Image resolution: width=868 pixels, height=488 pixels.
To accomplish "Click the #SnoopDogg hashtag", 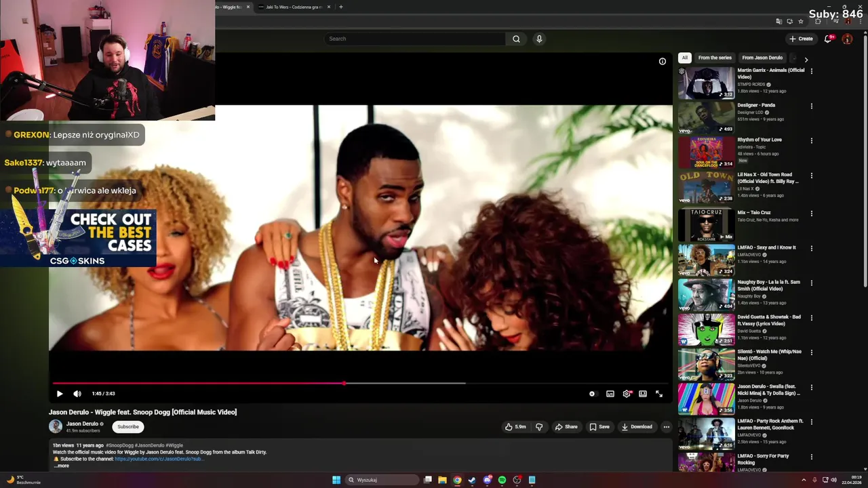I will (121, 445).
